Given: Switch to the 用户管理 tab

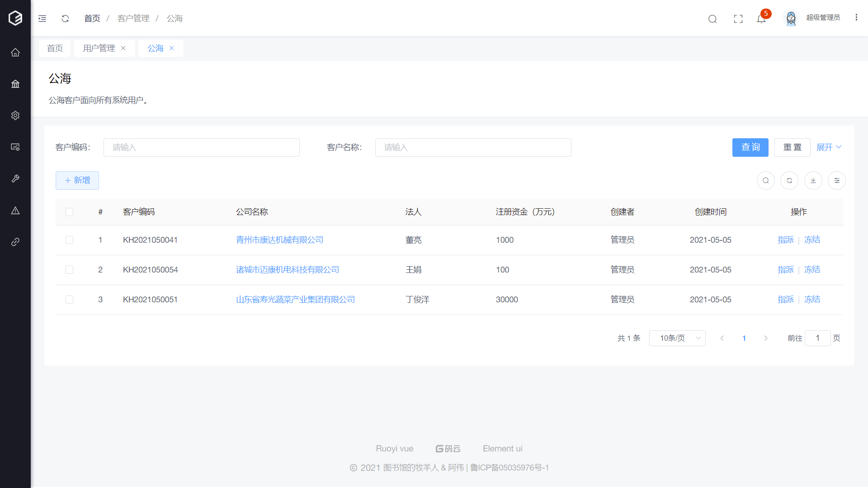Looking at the screenshot, I should pos(99,48).
